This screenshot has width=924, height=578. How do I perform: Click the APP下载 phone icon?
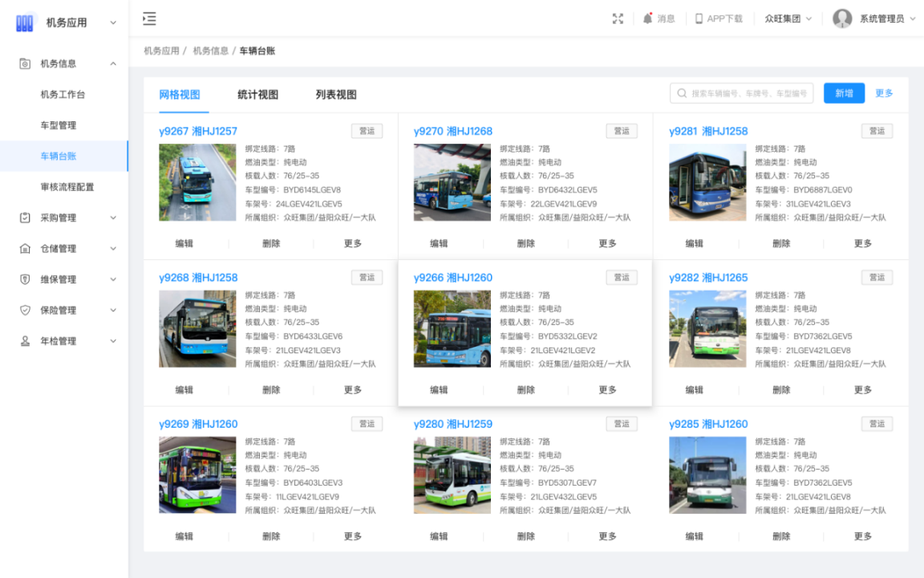coord(699,18)
